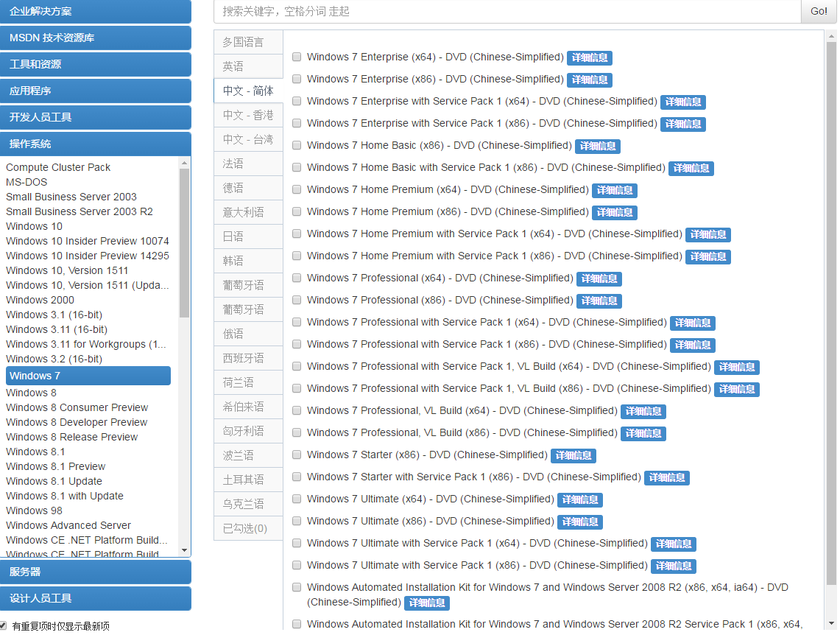This screenshot has width=840, height=635.
Task: Show 详细信息 for Windows 7 Professional (x86)
Action: click(599, 301)
